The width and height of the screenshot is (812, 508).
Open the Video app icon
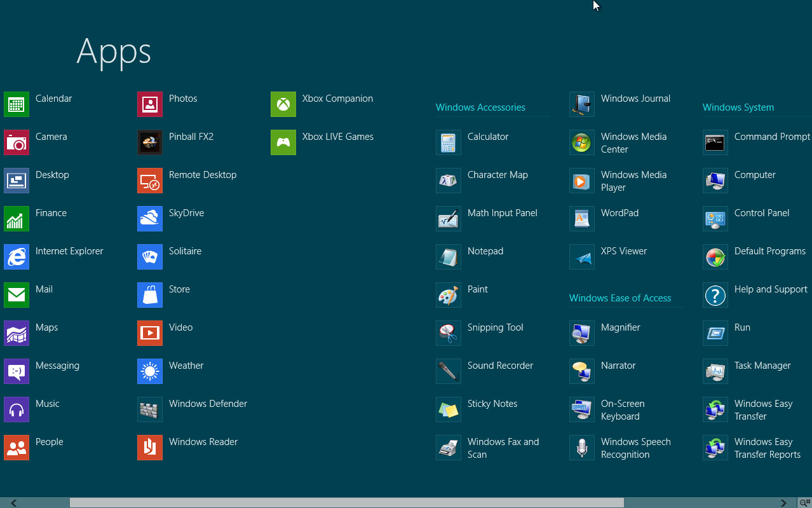pyautogui.click(x=150, y=333)
